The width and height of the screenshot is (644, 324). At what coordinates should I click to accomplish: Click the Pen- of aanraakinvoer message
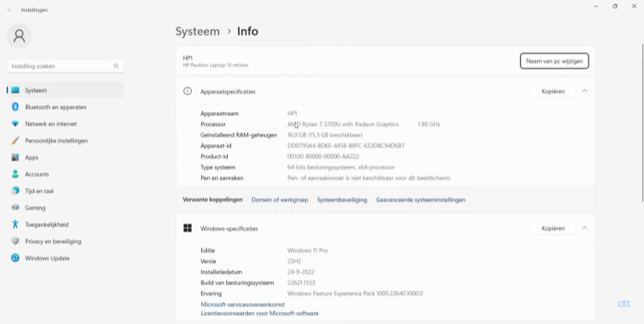click(369, 178)
